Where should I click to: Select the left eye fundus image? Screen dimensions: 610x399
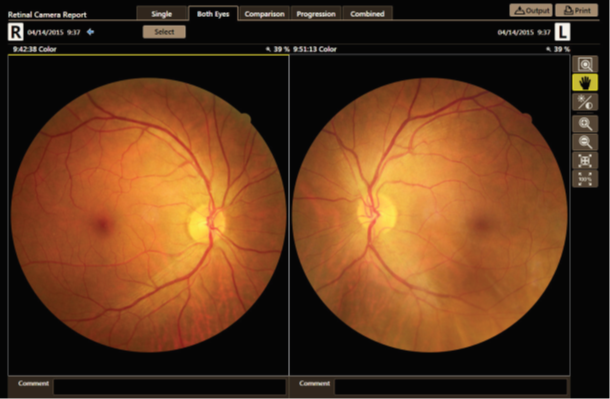(430, 215)
